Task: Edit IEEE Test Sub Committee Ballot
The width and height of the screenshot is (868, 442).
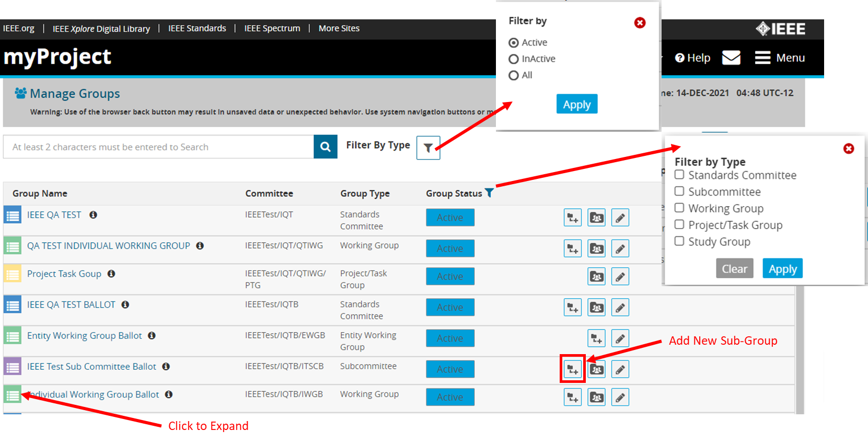Action: [620, 369]
